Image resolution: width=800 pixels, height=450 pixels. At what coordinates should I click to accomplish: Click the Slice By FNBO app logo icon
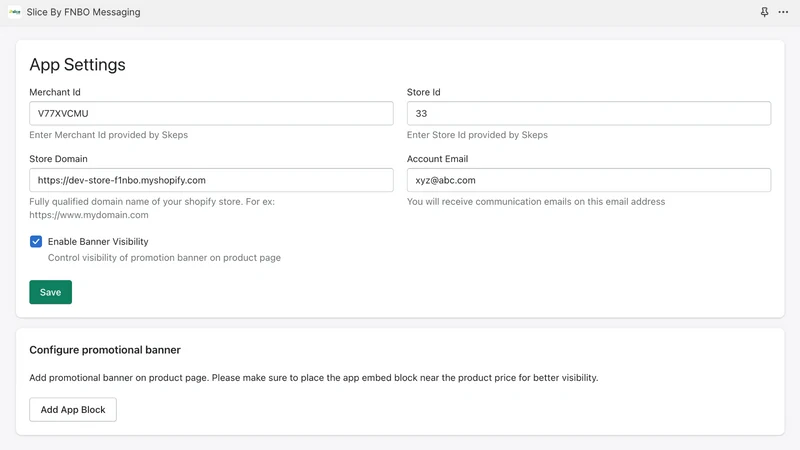[15, 12]
